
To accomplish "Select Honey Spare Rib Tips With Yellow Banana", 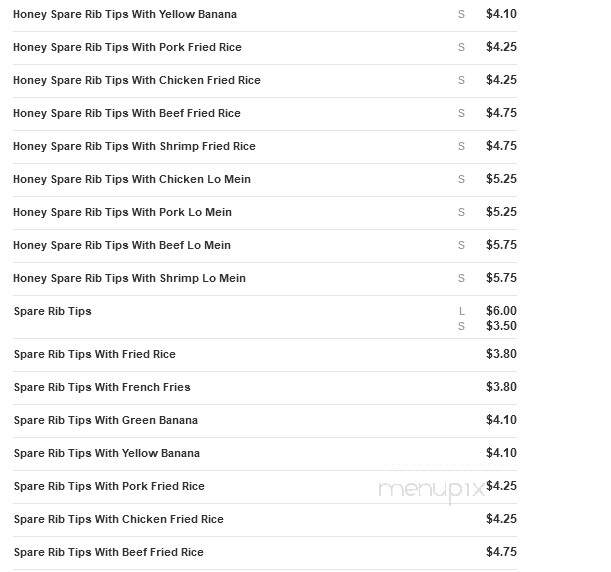I will [x=125, y=14].
